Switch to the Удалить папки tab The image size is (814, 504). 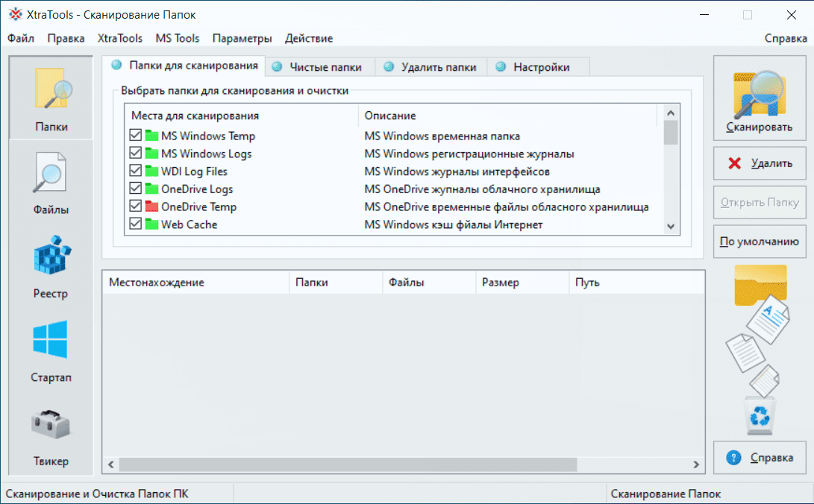point(431,67)
